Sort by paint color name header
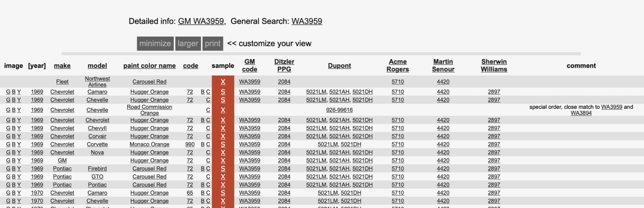This screenshot has width=644, height=208. pos(149,65)
